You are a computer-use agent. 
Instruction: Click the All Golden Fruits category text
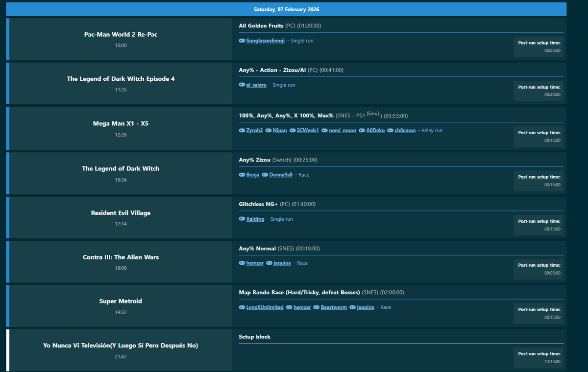point(261,25)
